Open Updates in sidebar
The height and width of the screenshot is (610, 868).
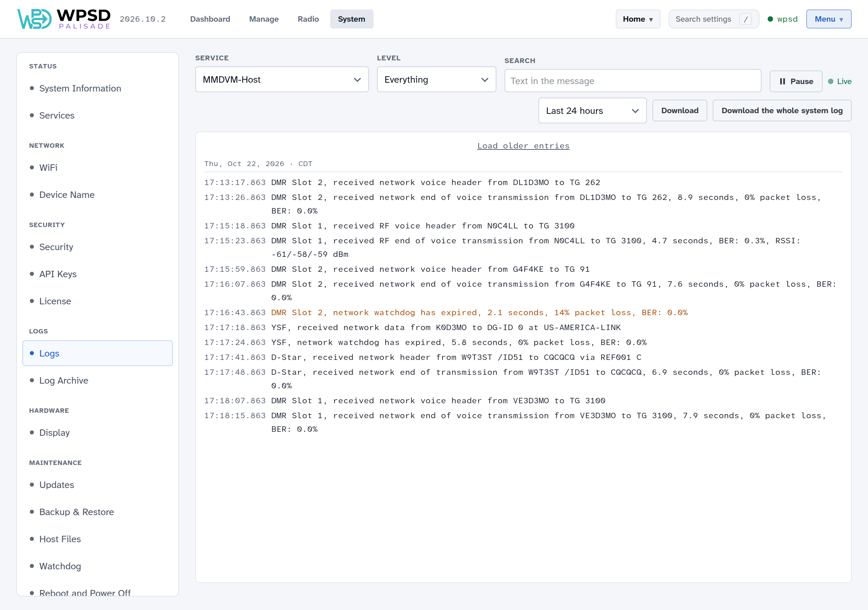98,485
